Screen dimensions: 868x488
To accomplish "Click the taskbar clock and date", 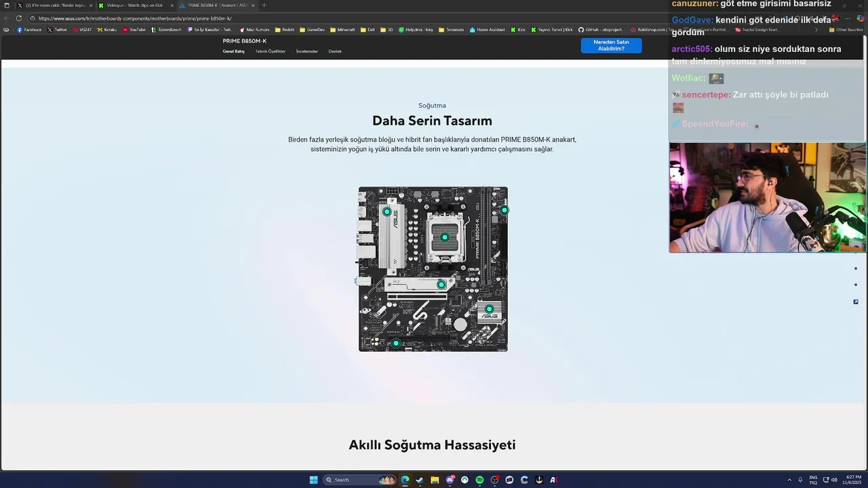I will click(853, 480).
